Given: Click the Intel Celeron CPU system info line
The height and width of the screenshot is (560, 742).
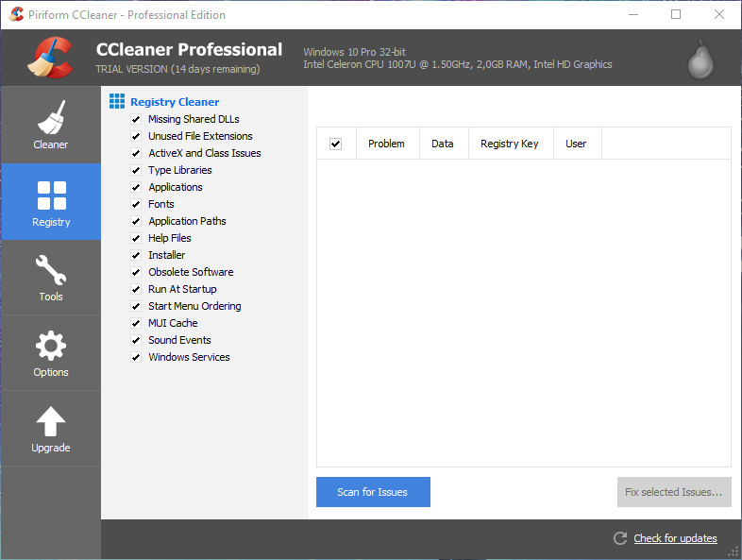Looking at the screenshot, I should tap(457, 64).
